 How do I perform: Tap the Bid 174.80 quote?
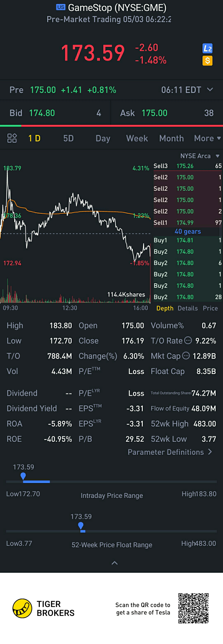(55, 113)
